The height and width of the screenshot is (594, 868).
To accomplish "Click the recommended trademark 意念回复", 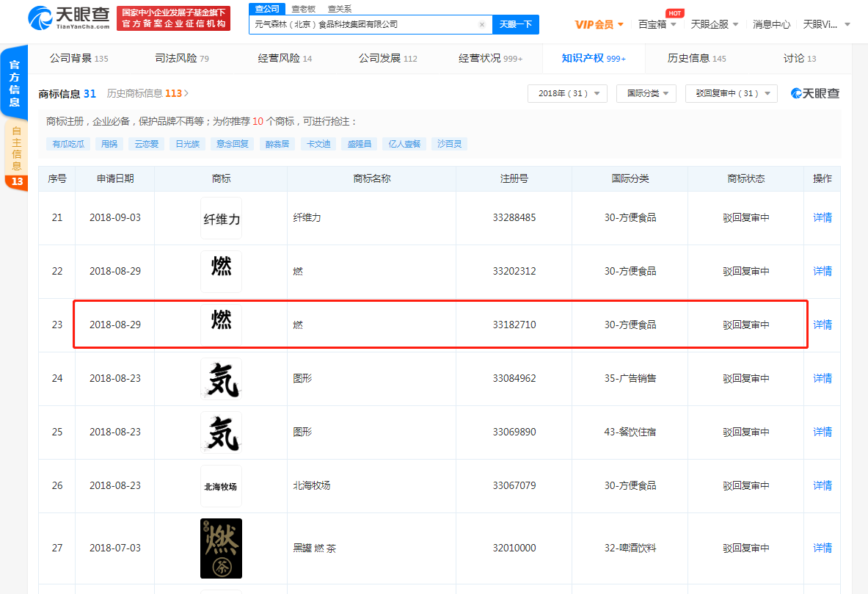I will [x=232, y=144].
